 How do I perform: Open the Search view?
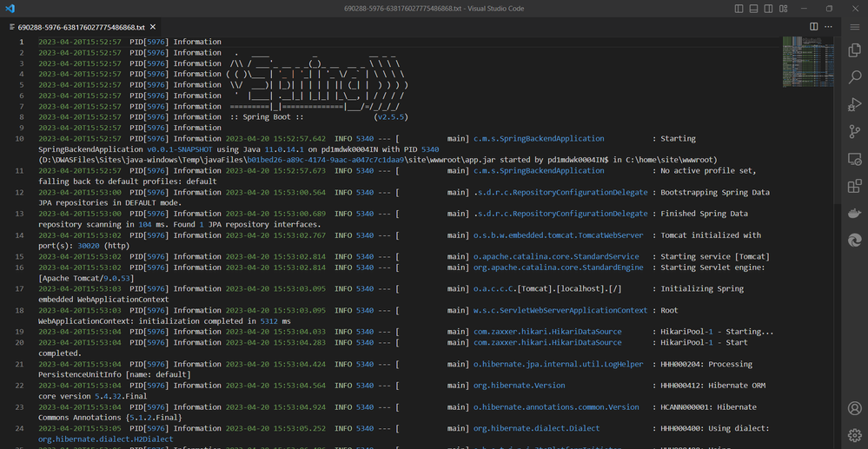855,77
